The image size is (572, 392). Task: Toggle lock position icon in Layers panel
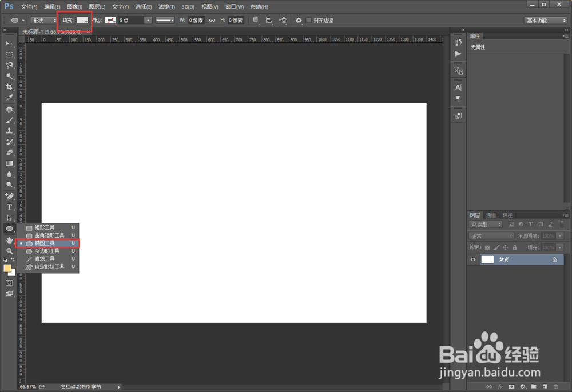point(505,247)
